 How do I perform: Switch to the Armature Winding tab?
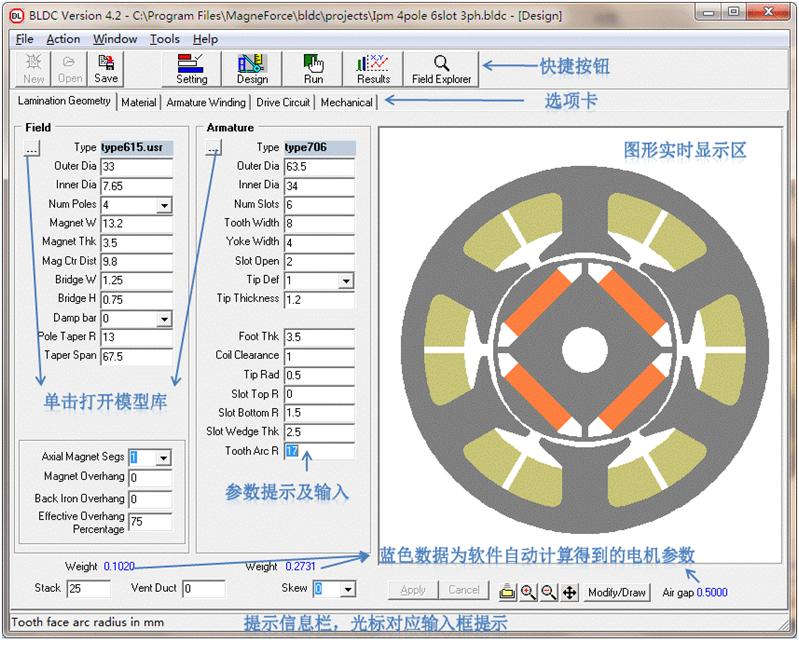206,102
